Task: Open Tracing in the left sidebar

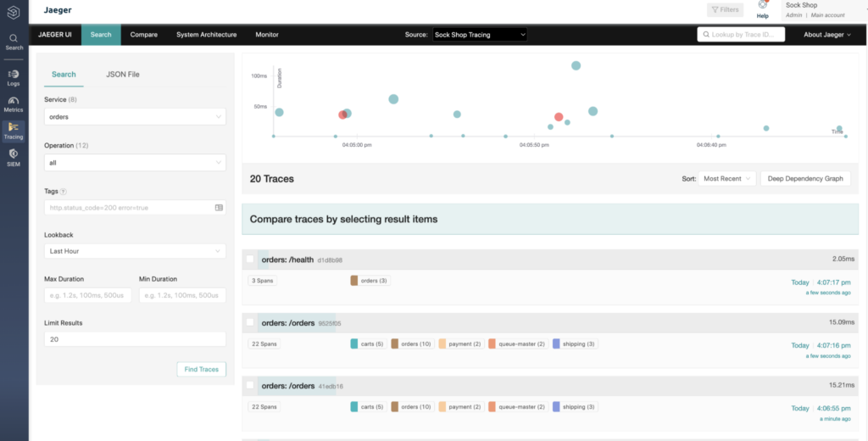Action: pos(14,131)
